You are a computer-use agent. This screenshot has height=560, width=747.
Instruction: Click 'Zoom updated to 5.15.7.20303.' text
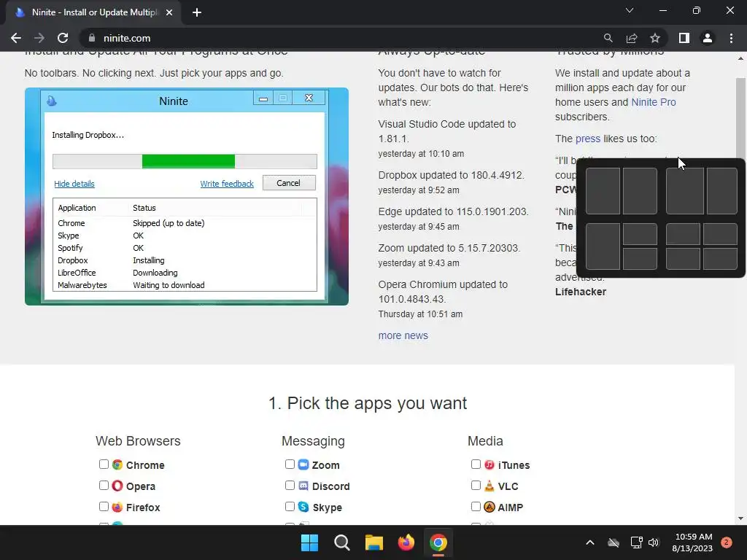449,248
